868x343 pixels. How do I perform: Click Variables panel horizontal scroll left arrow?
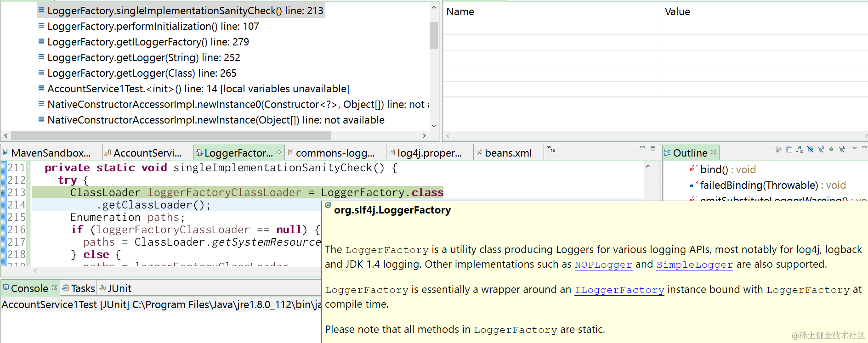pos(448,136)
